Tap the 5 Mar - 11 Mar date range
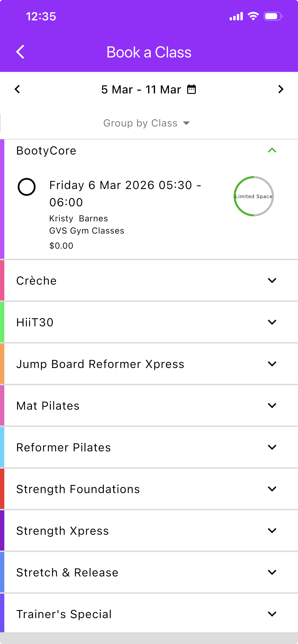Screen dimensions: 298x644 [x=141, y=90]
